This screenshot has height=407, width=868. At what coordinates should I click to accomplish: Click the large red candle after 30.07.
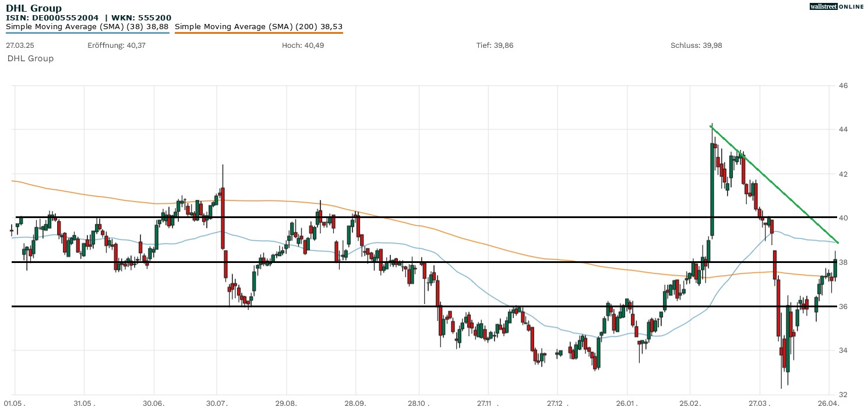[x=222, y=217]
